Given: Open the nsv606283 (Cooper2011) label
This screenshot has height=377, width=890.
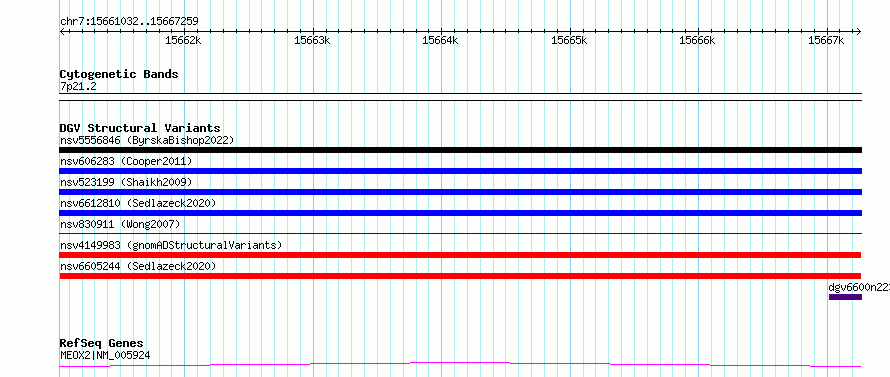Looking at the screenshot, I should click(x=126, y=161).
